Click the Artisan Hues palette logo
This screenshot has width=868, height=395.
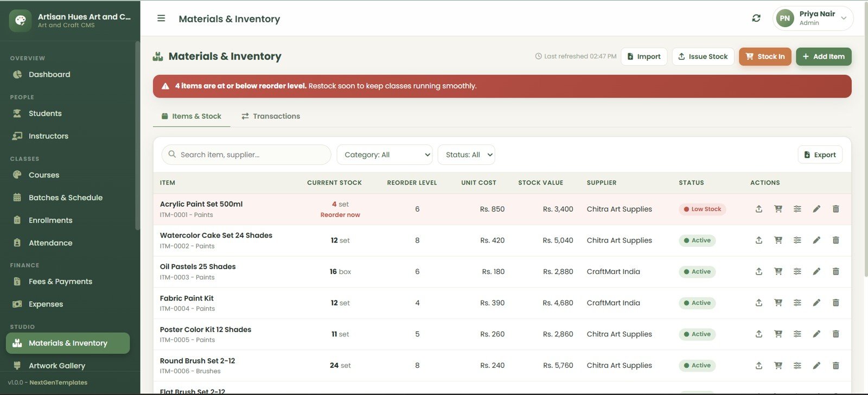click(20, 21)
